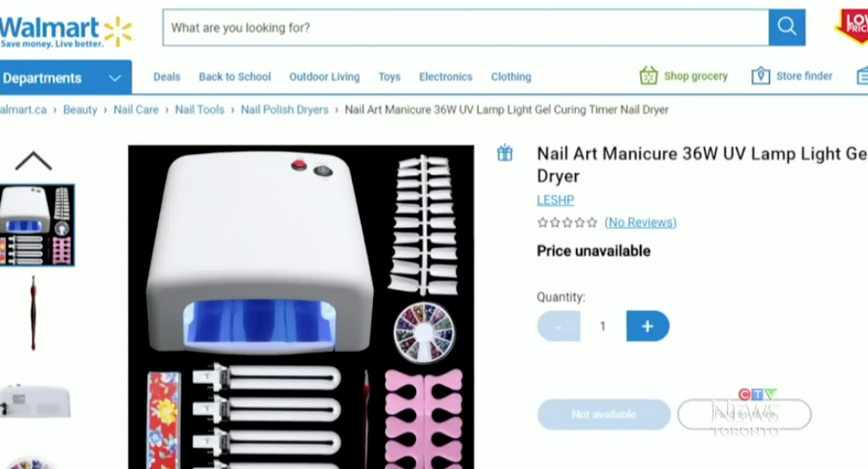Select the red nail tool thumbnail
This screenshot has width=868, height=469.
[34, 314]
